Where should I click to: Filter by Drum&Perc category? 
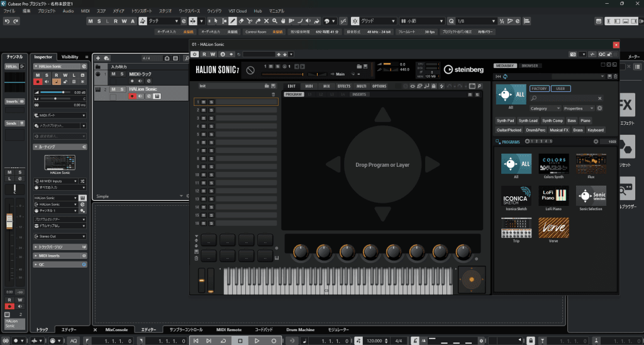(x=536, y=130)
